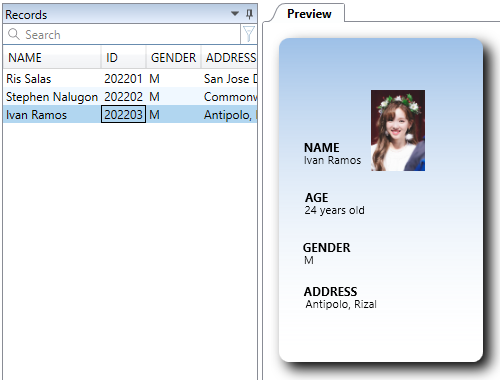
Task: Click ID cell 202203
Action: click(123, 115)
